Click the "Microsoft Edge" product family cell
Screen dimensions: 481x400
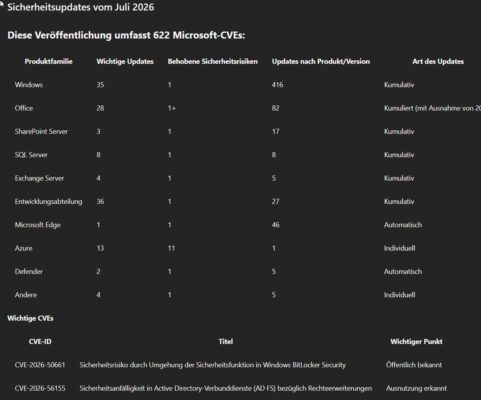click(x=38, y=225)
